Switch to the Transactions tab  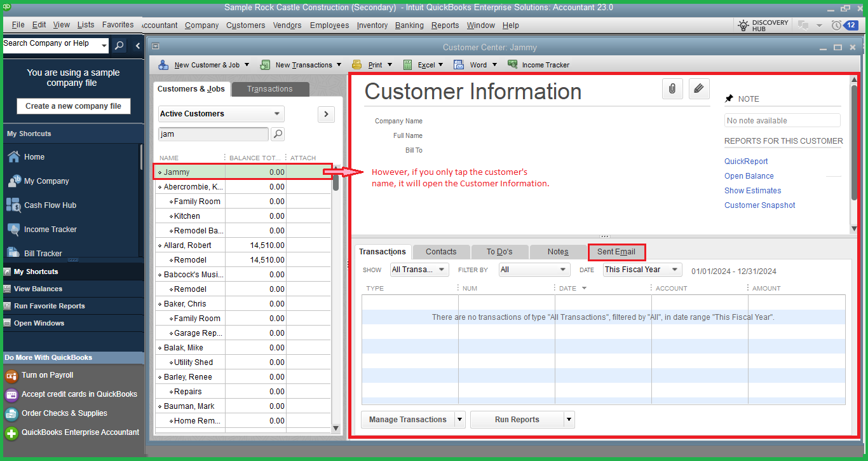pos(269,89)
